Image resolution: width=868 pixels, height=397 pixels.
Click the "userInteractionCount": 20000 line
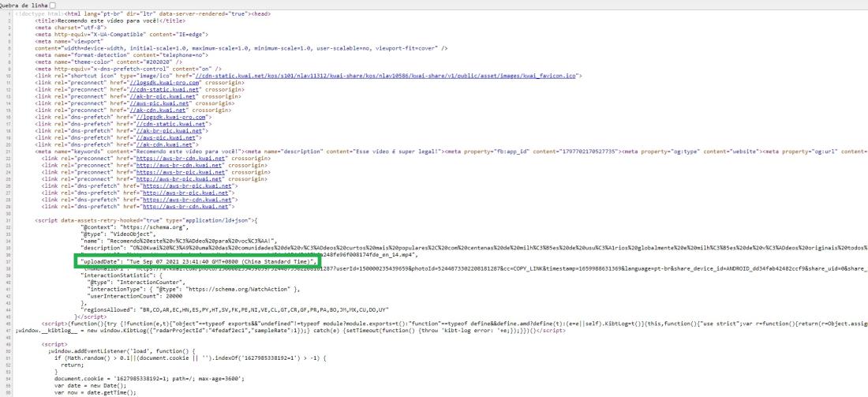135,296
